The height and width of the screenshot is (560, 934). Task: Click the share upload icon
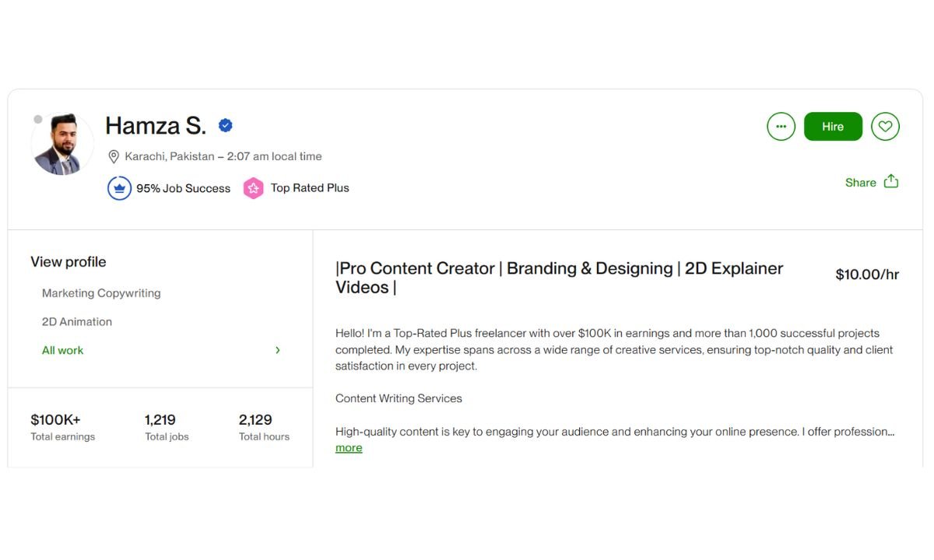point(891,181)
